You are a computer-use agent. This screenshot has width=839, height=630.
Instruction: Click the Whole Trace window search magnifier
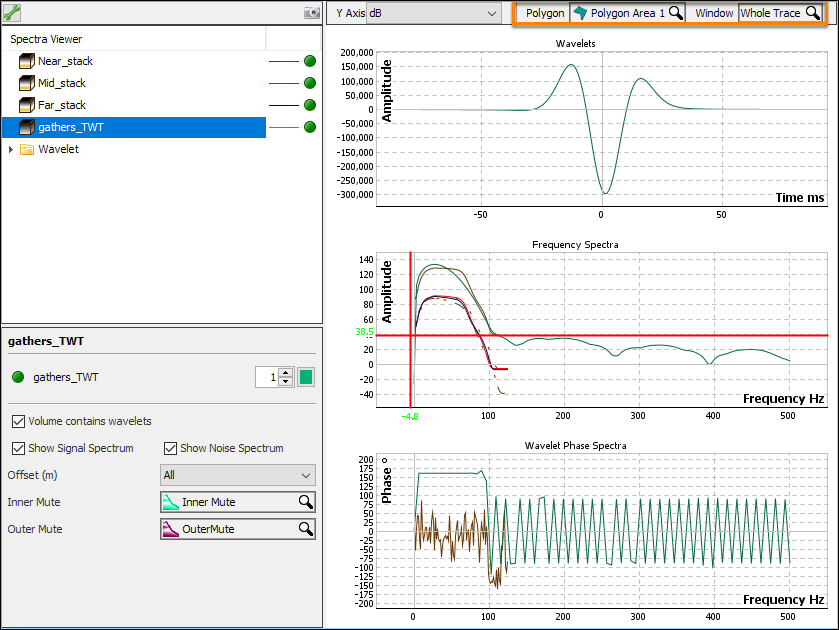(x=812, y=13)
